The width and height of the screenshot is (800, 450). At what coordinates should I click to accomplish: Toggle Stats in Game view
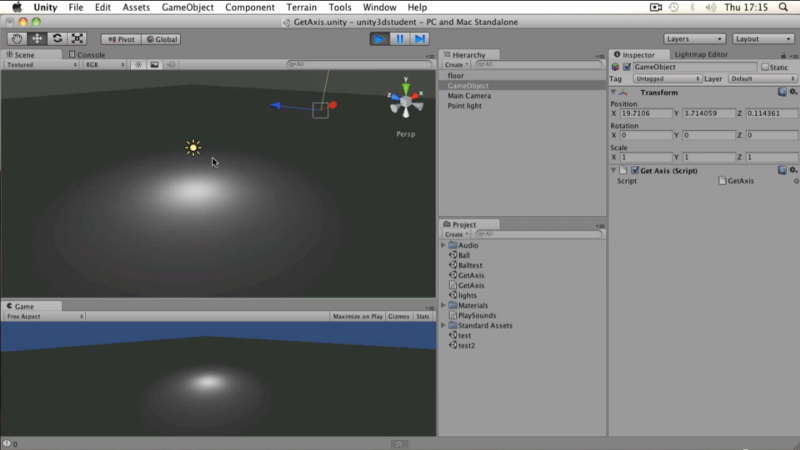422,316
